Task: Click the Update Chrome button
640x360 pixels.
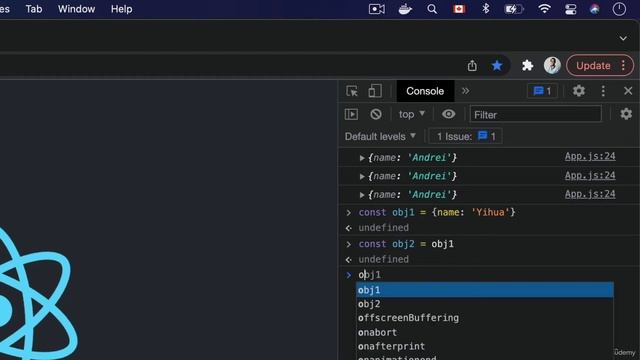Action: (593, 65)
